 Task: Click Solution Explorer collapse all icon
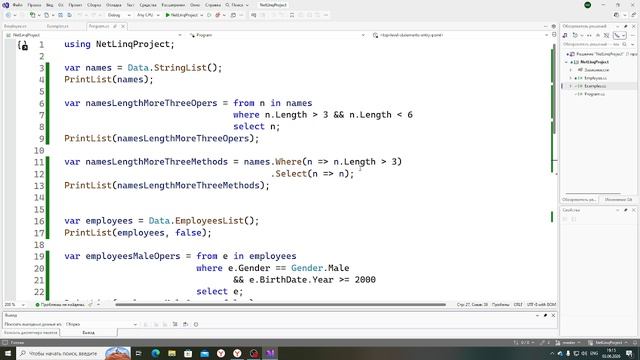click(x=598, y=36)
